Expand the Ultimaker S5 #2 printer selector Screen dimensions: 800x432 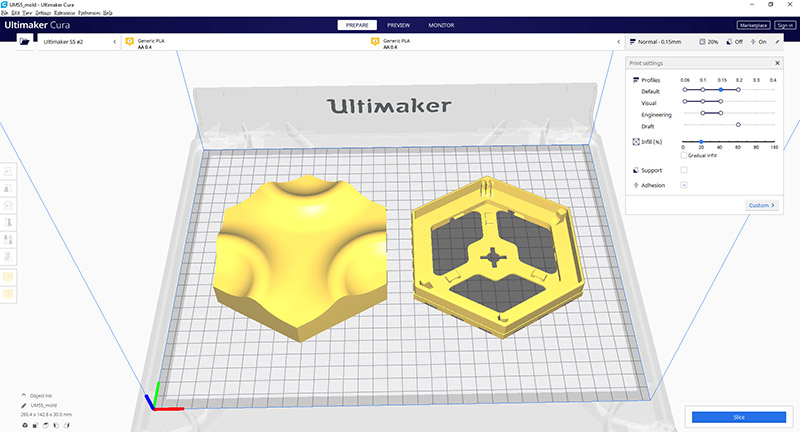pyautogui.click(x=114, y=42)
